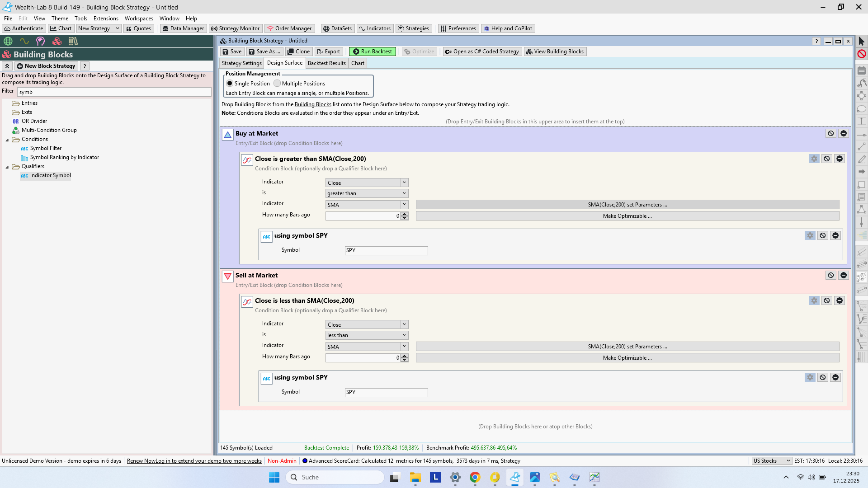Open Indicators panel from toolbar
Viewport: 868px width, 488px height.
374,28
